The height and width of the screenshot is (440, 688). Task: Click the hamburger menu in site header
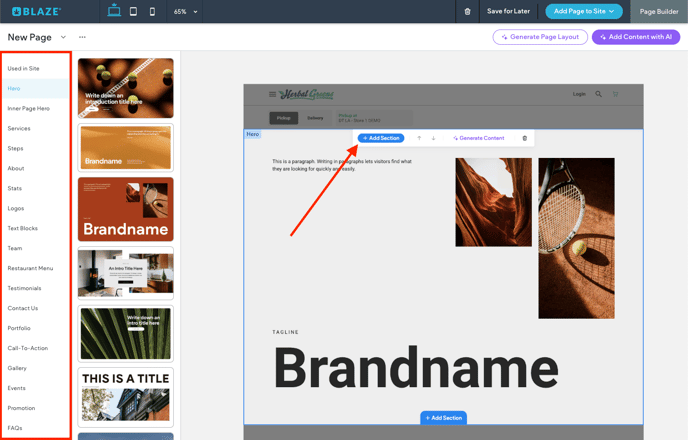point(272,94)
